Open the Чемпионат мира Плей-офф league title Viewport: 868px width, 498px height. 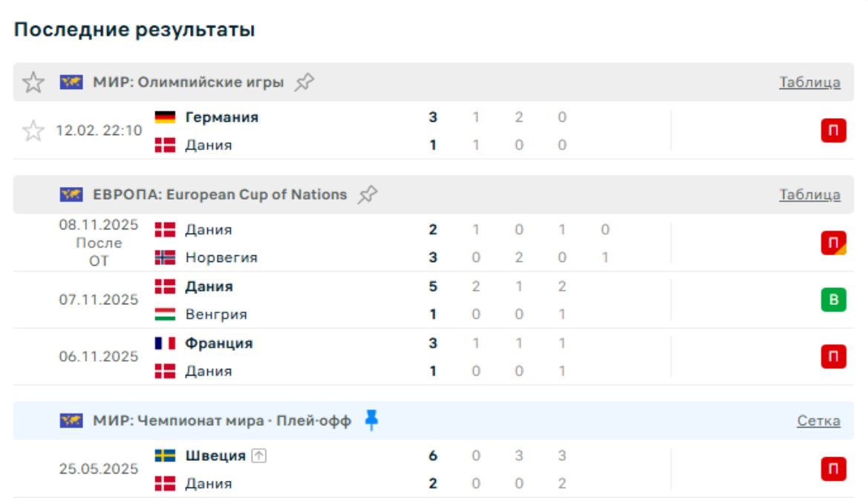(x=222, y=421)
